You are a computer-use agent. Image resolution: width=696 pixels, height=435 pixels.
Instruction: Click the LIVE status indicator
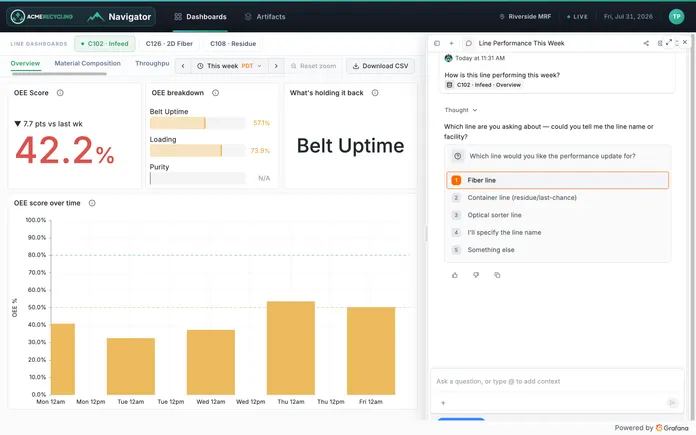click(x=577, y=16)
